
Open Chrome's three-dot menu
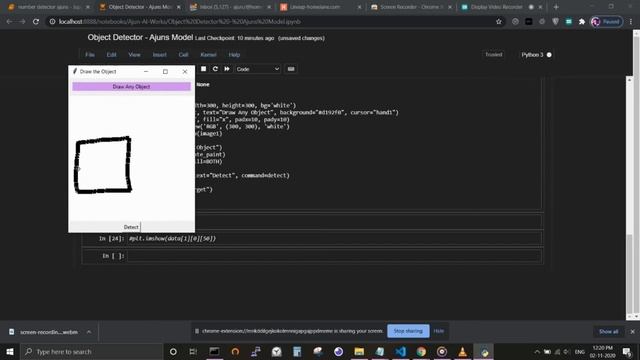631,22
